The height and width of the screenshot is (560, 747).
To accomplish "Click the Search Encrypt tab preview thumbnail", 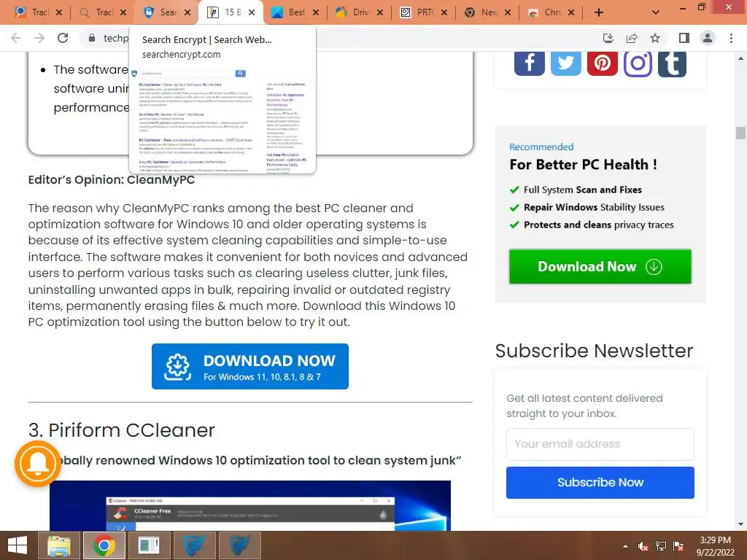I will pos(222,120).
